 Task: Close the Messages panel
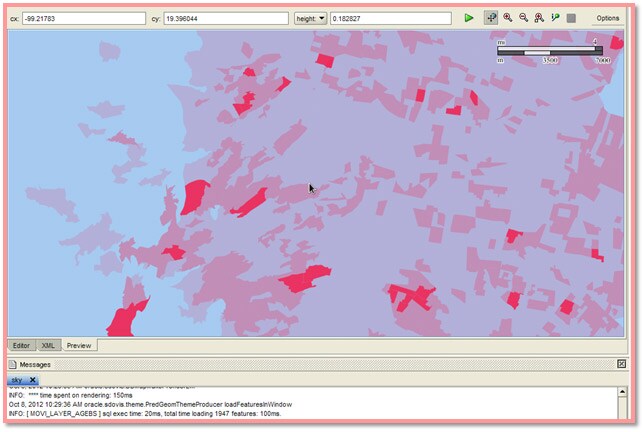pyautogui.click(x=621, y=364)
